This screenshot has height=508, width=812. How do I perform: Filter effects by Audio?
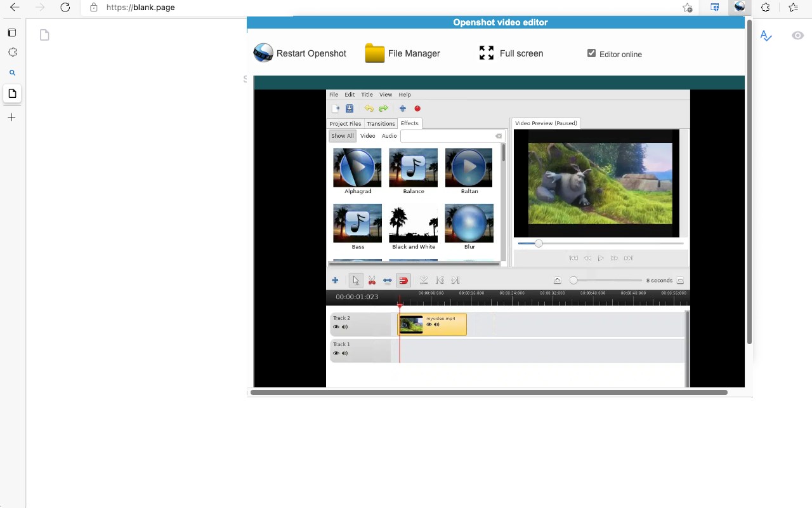390,136
